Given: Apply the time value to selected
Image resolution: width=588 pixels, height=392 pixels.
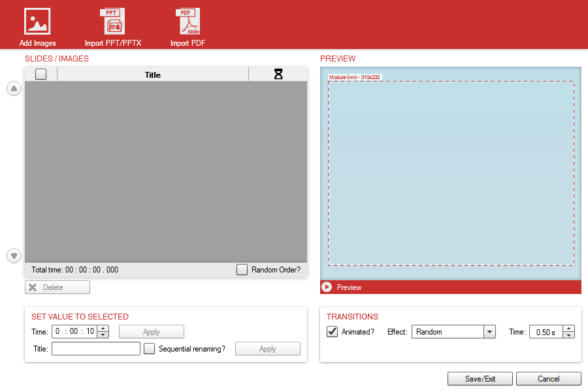Looking at the screenshot, I should (152, 332).
